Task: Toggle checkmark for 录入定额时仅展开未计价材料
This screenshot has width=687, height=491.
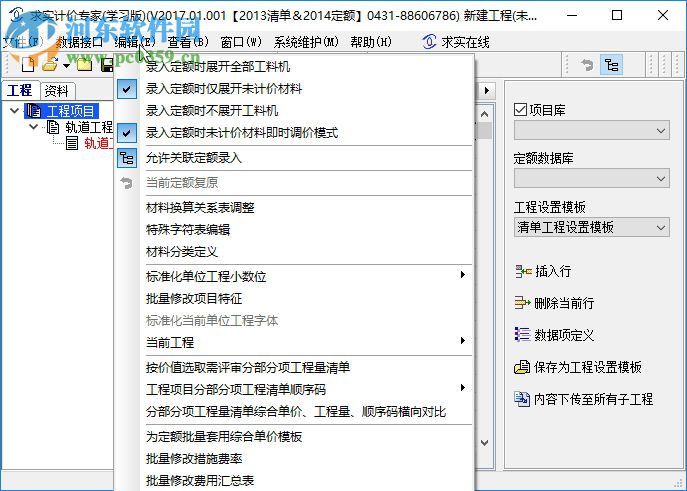Action: coord(127,89)
